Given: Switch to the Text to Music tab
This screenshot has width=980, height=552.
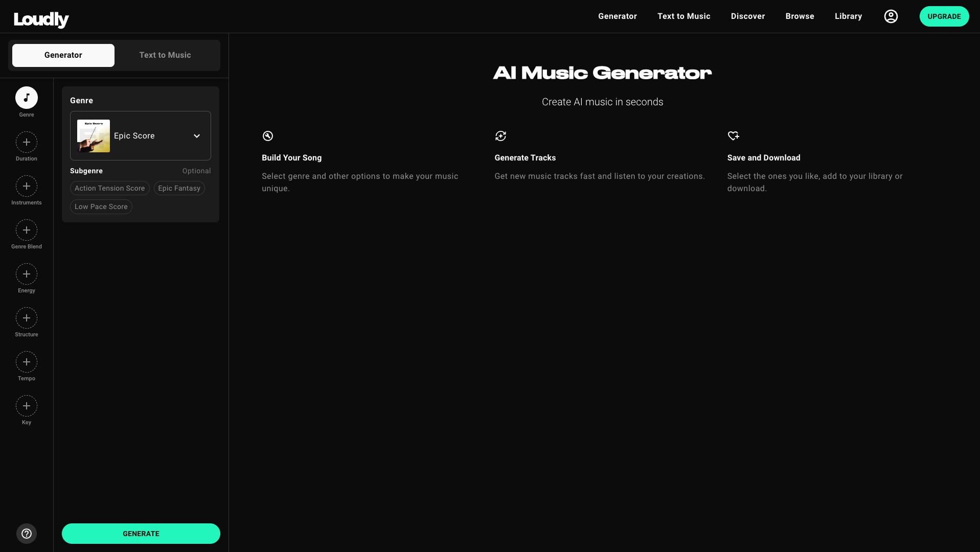Looking at the screenshot, I should (165, 55).
